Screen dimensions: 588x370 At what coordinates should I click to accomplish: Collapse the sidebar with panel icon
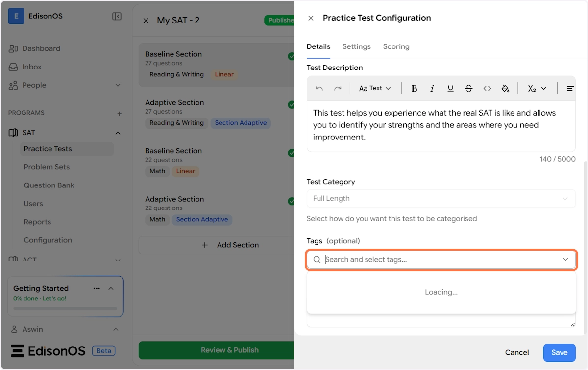click(117, 16)
